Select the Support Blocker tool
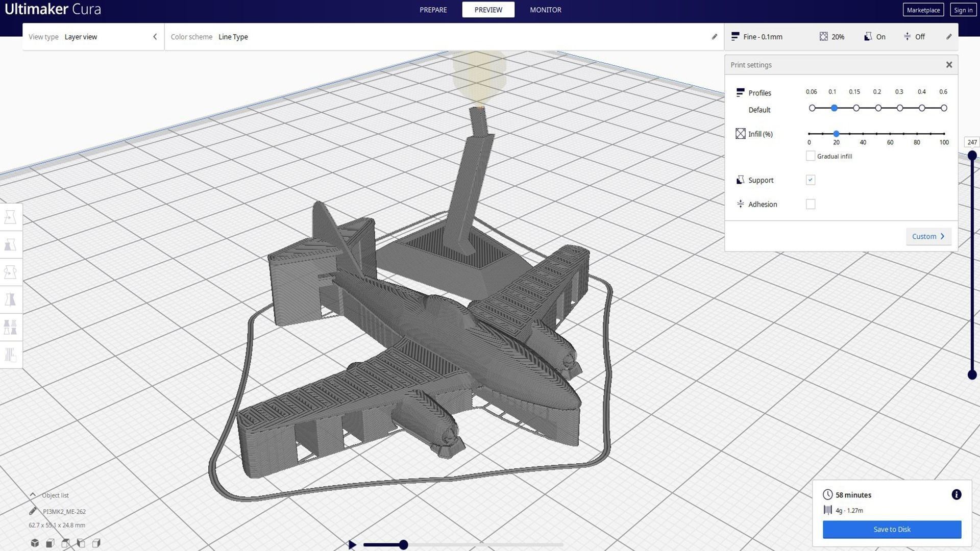Viewport: 980px width, 551px height. coord(10,355)
